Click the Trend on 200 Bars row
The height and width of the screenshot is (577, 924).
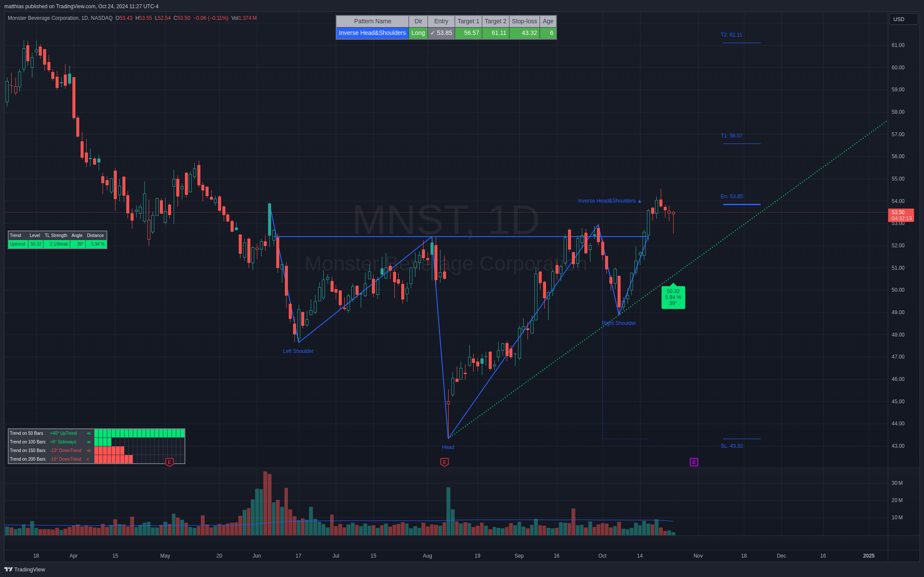[97, 459]
